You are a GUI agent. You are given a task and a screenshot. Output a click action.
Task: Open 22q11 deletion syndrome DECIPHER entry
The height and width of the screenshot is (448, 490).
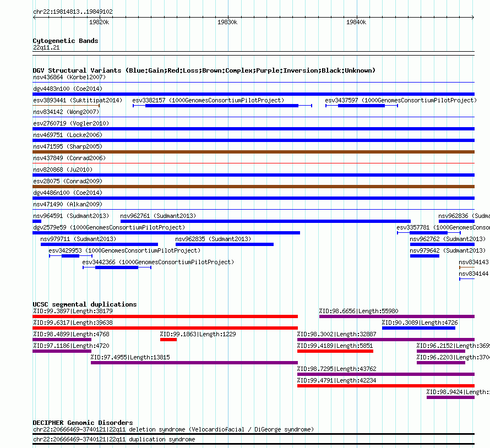pyautogui.click(x=173, y=430)
